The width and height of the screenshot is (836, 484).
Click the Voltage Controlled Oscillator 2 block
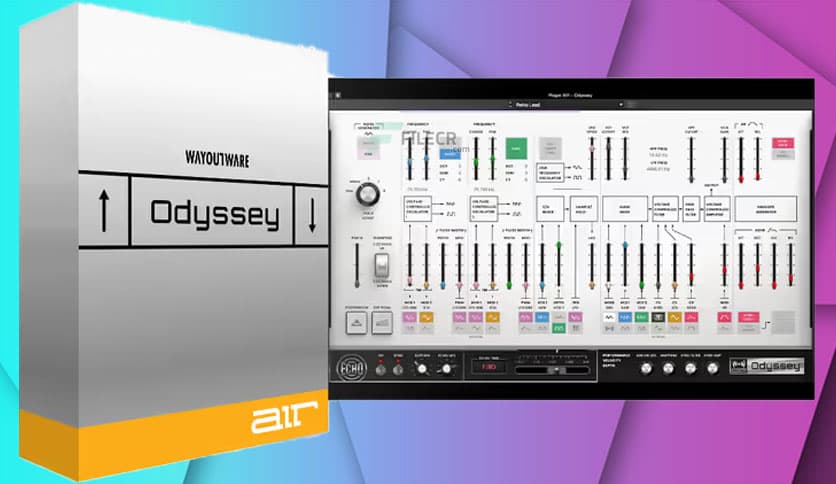point(484,209)
